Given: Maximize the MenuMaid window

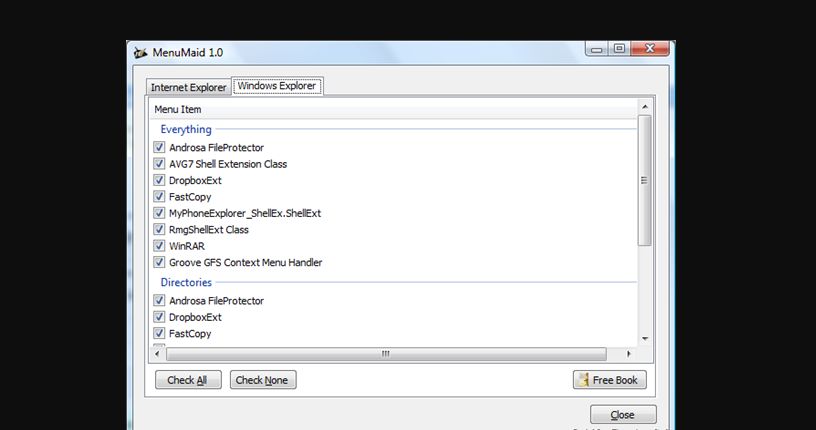Looking at the screenshot, I should coord(619,49).
